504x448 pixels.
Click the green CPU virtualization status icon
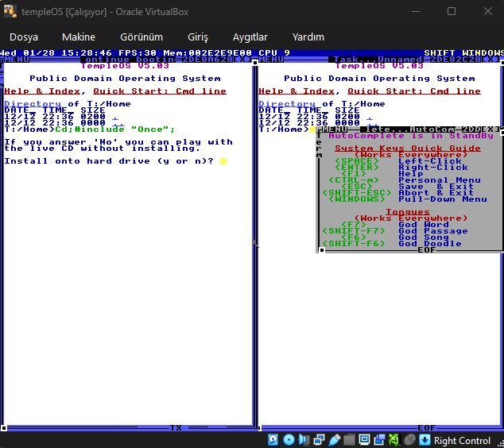point(394,439)
